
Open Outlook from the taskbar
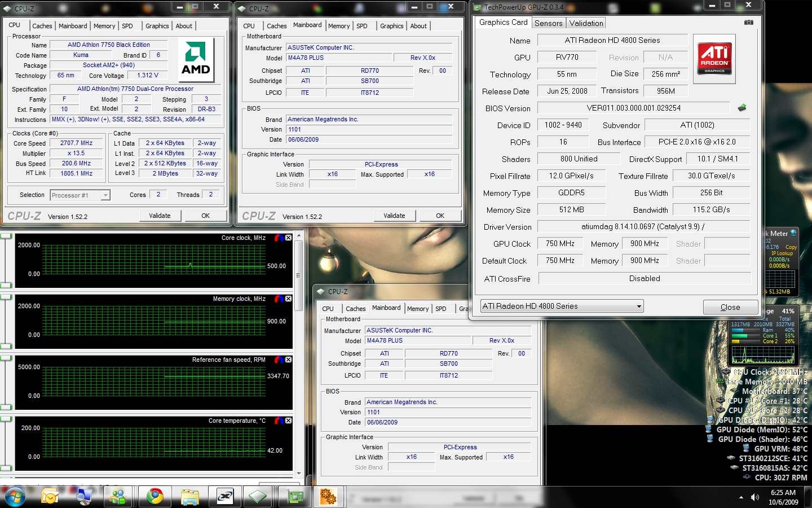[50, 497]
